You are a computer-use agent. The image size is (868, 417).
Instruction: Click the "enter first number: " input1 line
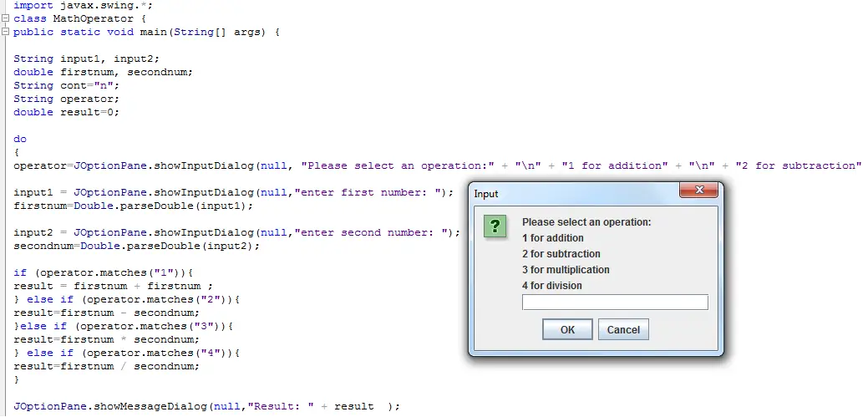point(234,192)
